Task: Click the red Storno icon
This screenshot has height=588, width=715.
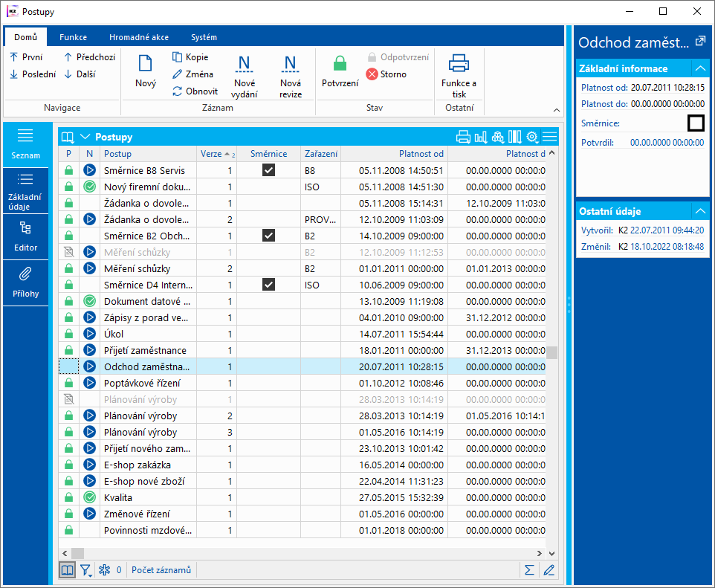Action: click(x=372, y=74)
